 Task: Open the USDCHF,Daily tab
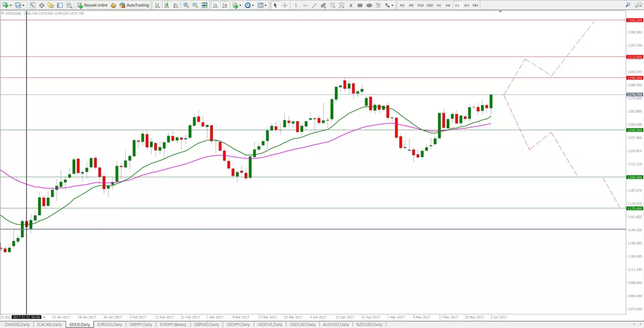(x=270, y=324)
